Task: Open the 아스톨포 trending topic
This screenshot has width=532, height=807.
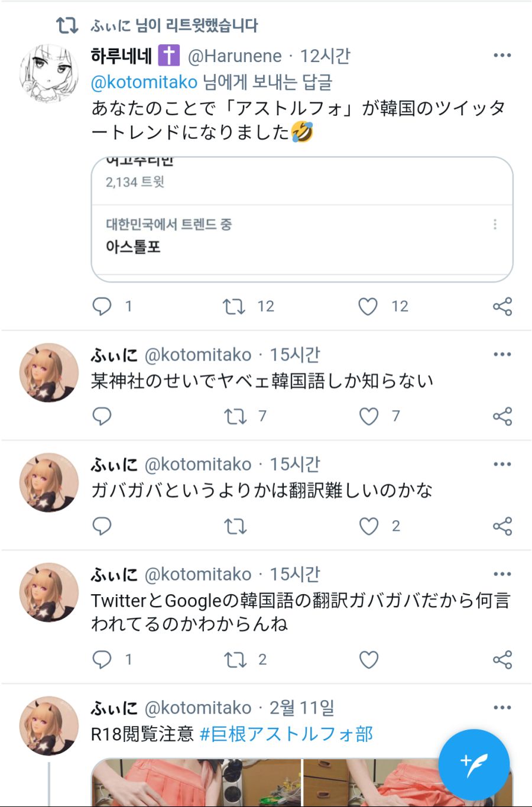Action: point(134,247)
